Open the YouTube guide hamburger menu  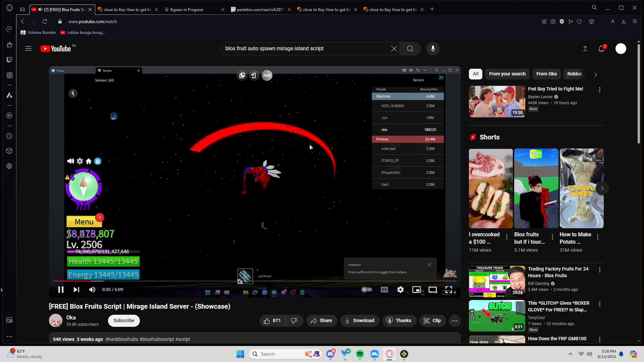[29, 49]
